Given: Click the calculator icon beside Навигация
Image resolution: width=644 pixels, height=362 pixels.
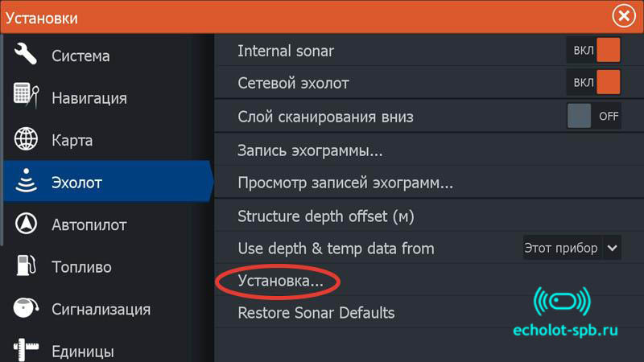Looking at the screenshot, I should click(27, 95).
